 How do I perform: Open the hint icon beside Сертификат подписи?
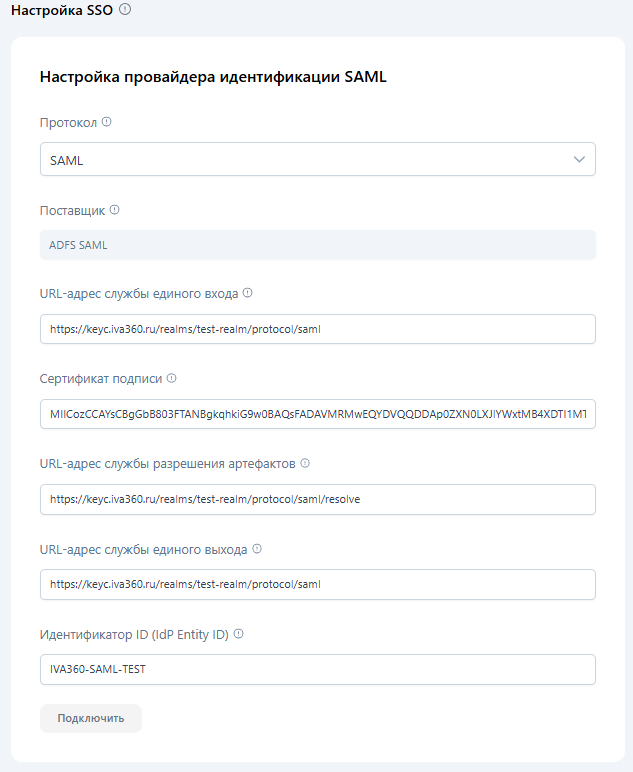pyautogui.click(x=171, y=379)
